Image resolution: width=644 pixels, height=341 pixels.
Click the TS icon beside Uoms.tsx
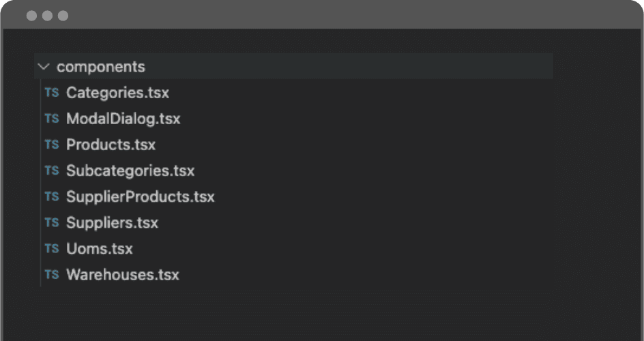click(52, 249)
